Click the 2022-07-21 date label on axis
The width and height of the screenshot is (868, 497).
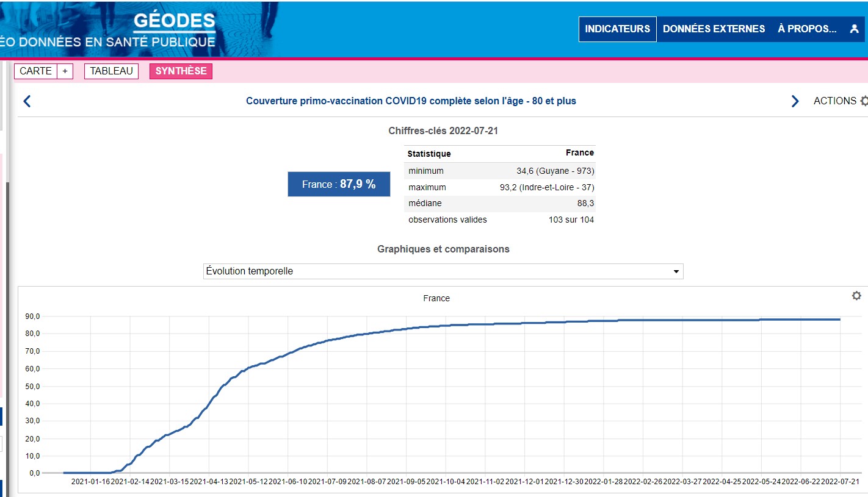(840, 482)
